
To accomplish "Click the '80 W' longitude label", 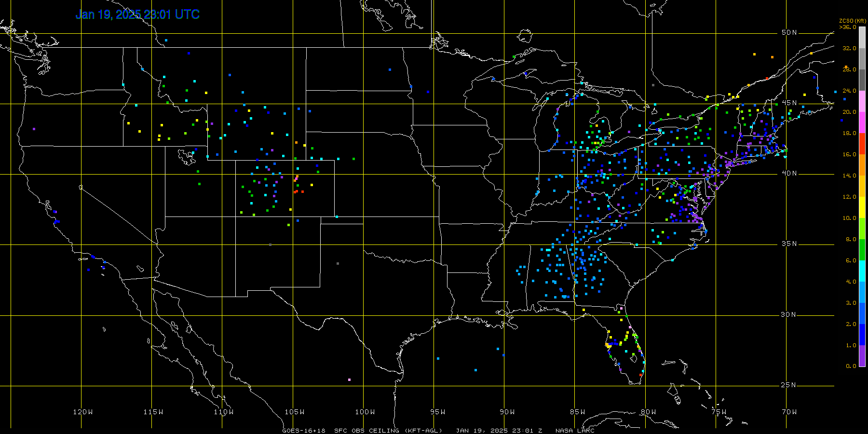I will click(648, 412).
